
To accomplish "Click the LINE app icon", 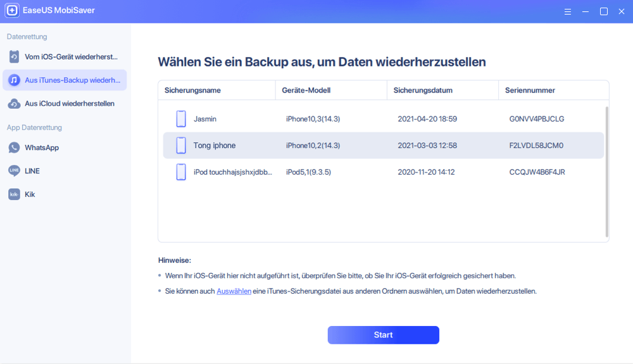I will click(14, 171).
